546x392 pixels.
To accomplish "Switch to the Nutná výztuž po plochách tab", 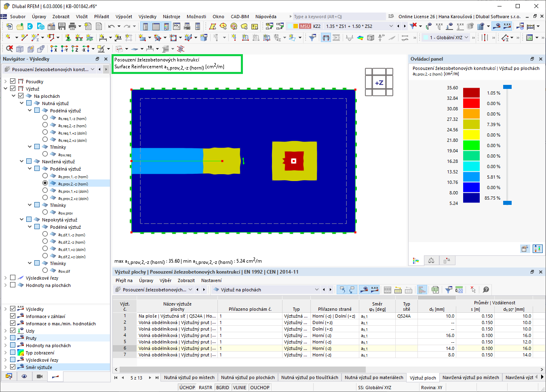I will [248, 377].
